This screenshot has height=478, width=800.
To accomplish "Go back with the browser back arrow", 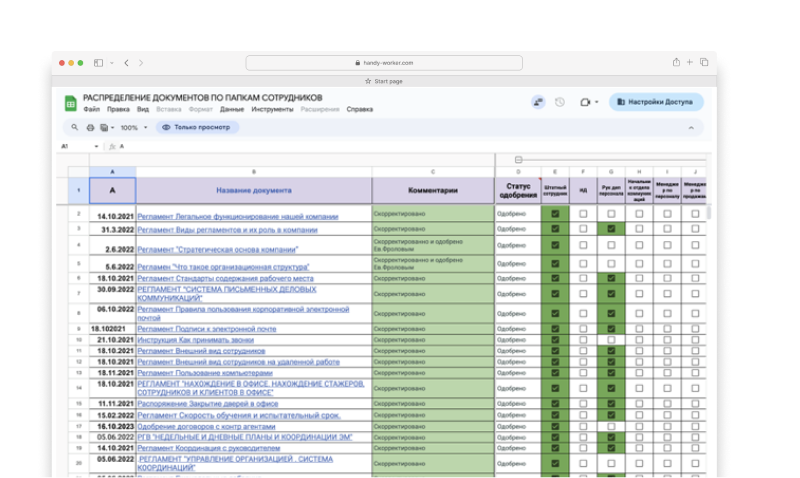I will (x=127, y=63).
